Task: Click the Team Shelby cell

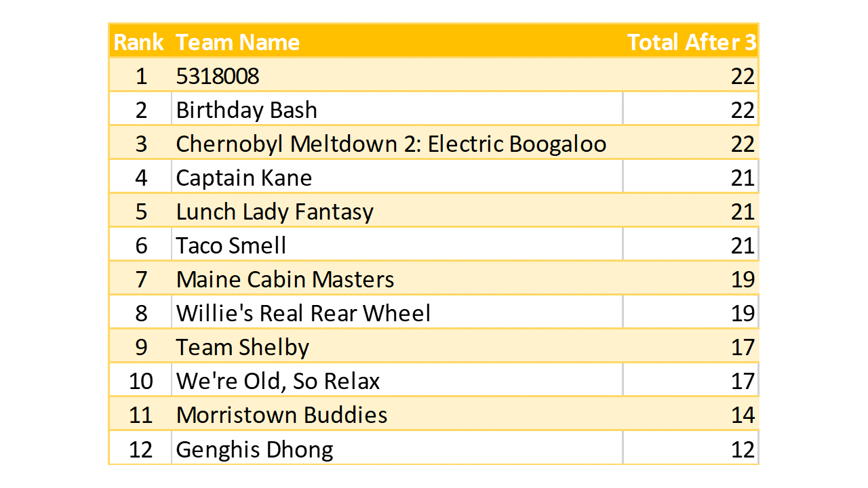Action: pos(243,347)
